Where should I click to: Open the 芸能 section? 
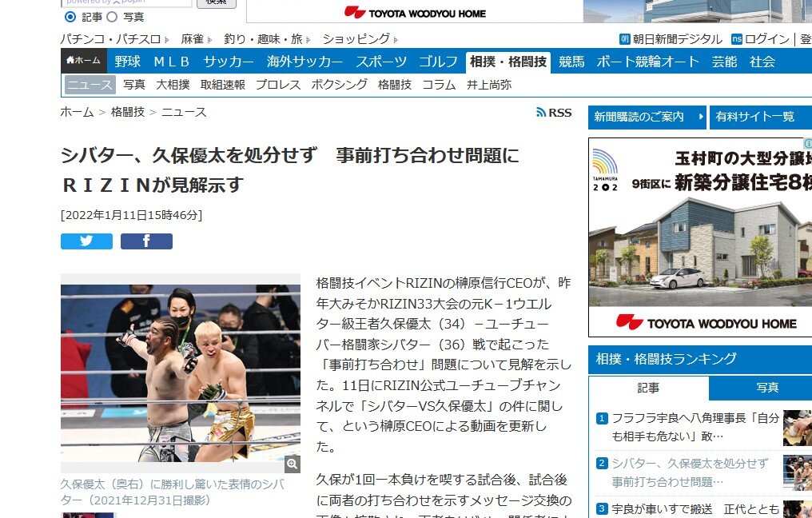point(724,62)
